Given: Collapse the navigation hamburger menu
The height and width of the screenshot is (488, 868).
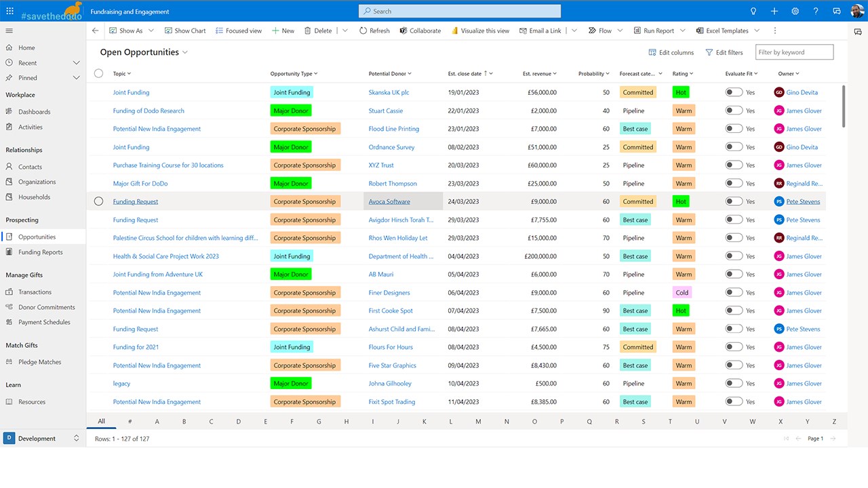Looking at the screenshot, I should (x=9, y=30).
